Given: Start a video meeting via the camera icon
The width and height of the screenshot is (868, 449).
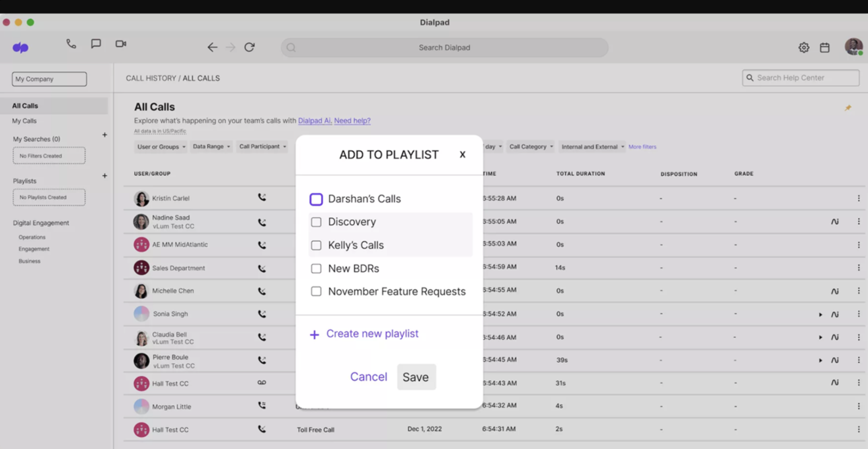Looking at the screenshot, I should click(121, 44).
